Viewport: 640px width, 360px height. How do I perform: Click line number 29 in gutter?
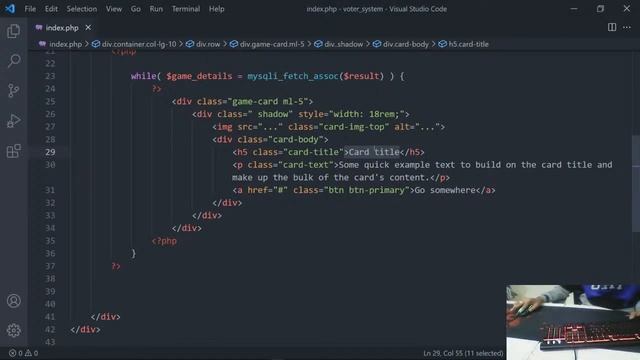[50, 152]
